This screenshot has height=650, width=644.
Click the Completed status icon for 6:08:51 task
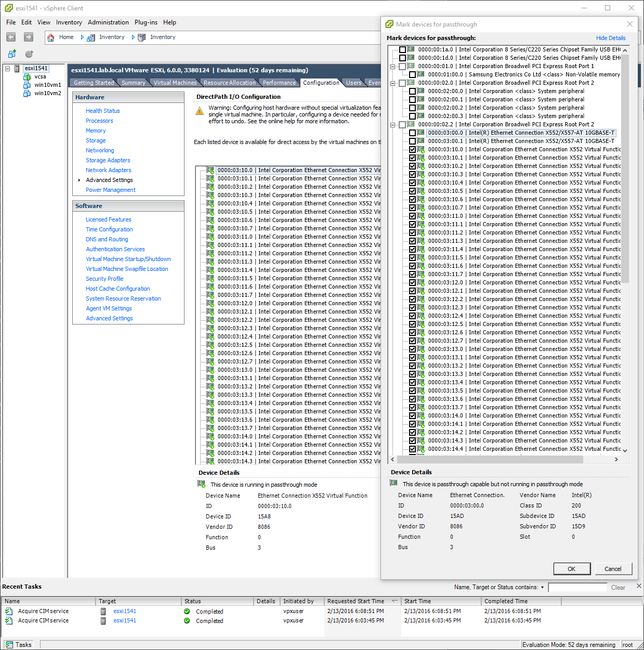pos(187,612)
